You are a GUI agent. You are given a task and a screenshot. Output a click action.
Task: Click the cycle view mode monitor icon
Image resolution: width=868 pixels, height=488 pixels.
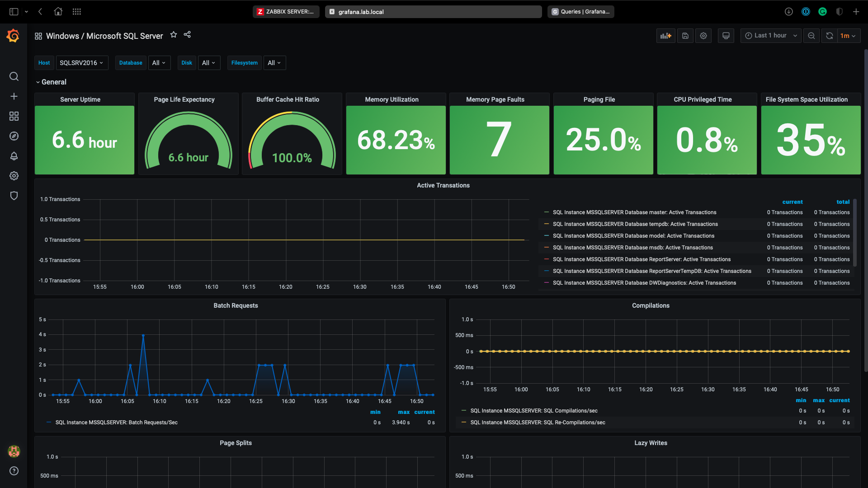click(726, 36)
